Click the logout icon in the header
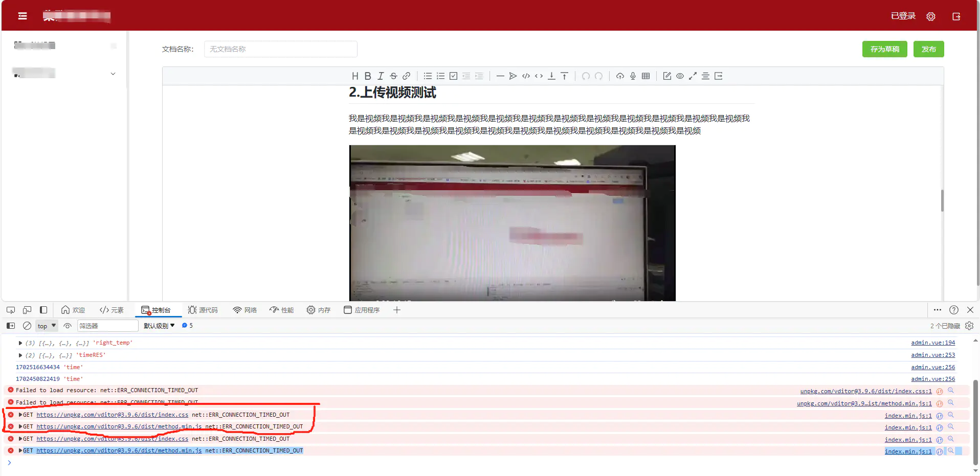The height and width of the screenshot is (476, 980). 956,16
